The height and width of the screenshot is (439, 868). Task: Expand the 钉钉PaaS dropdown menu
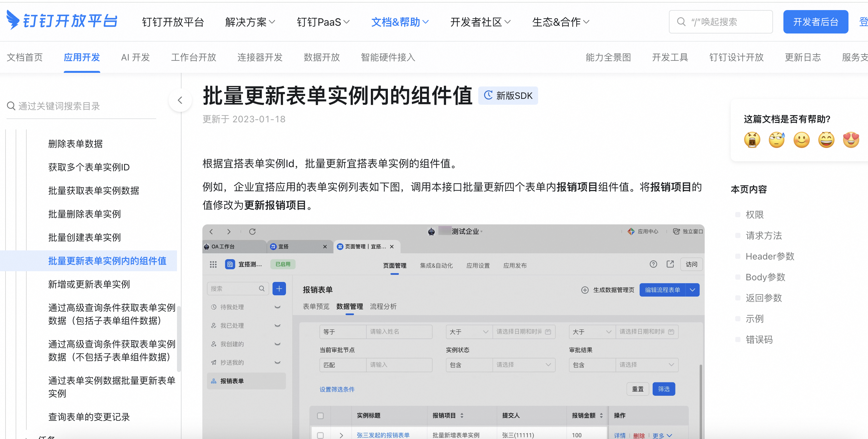click(x=323, y=22)
